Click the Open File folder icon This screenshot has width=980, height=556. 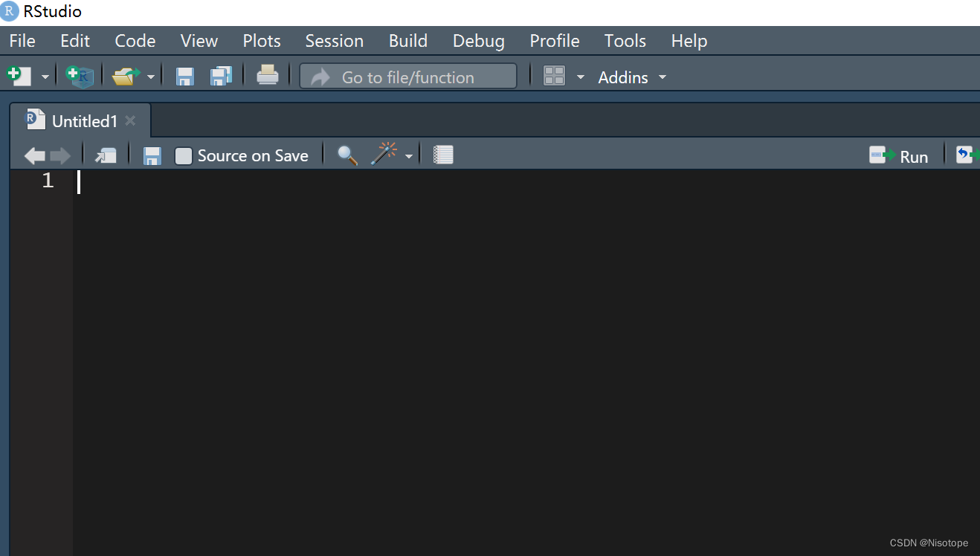coord(126,76)
